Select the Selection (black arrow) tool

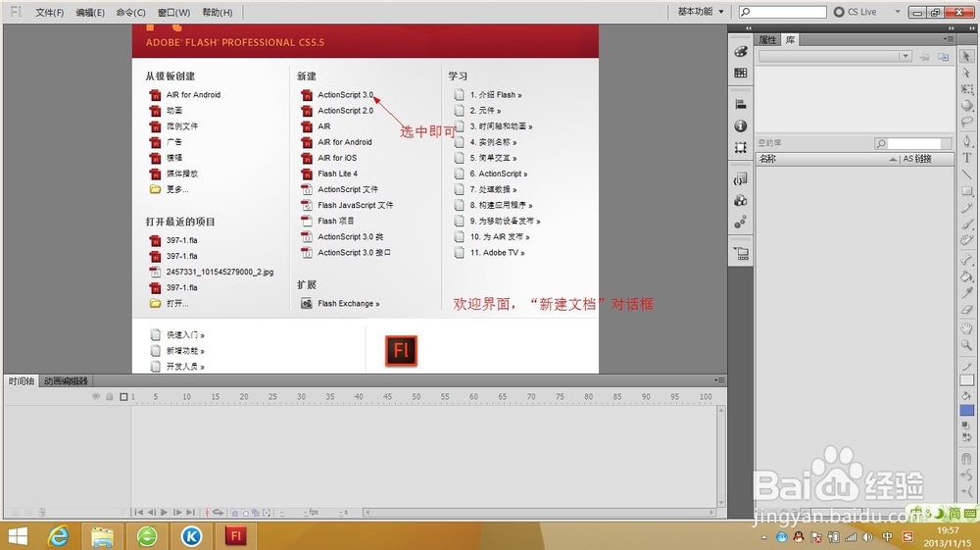966,56
